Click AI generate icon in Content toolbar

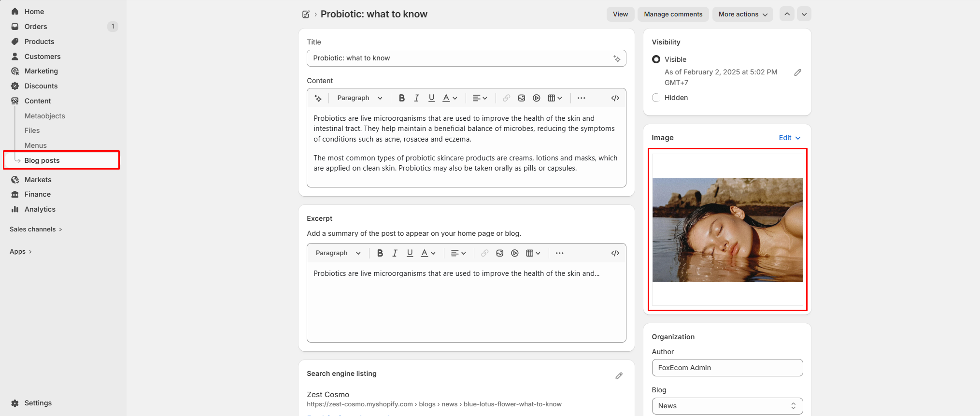(318, 98)
